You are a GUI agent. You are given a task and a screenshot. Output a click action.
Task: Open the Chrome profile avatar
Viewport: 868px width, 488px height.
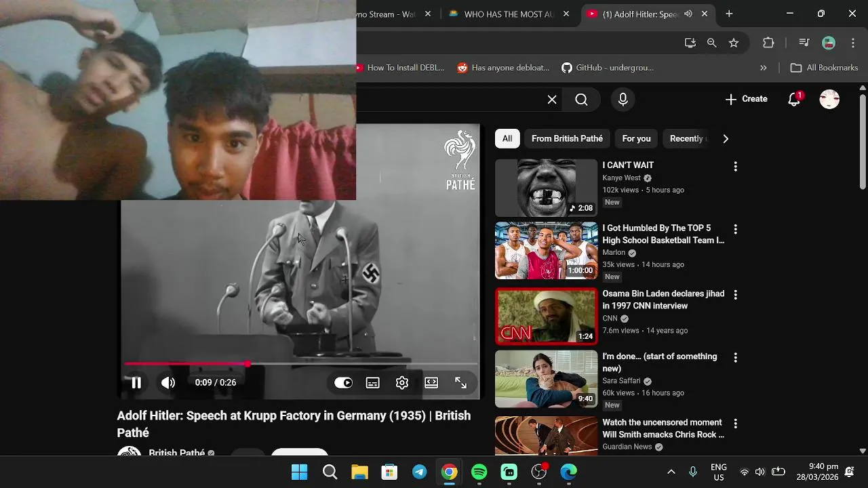[829, 43]
